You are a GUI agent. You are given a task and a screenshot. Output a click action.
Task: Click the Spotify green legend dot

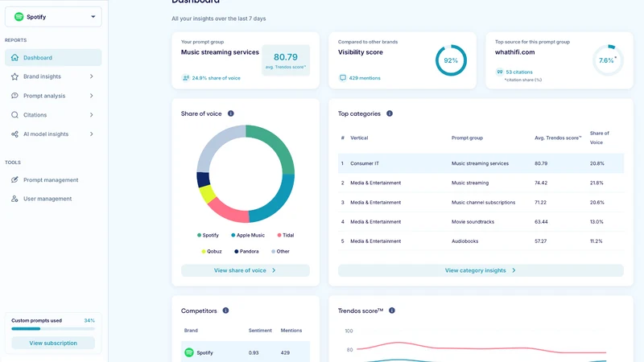tap(199, 235)
